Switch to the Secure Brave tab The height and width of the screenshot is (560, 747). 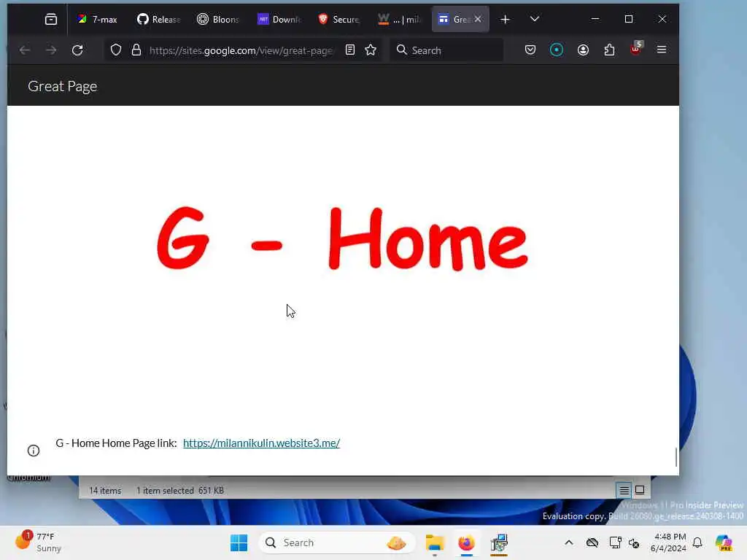click(338, 19)
